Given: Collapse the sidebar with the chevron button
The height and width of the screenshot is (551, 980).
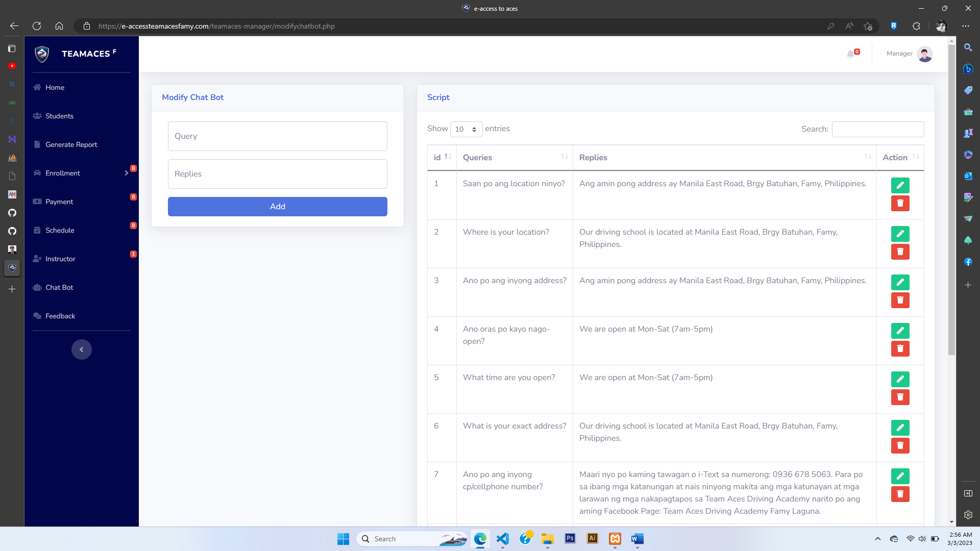Looking at the screenshot, I should (81, 349).
